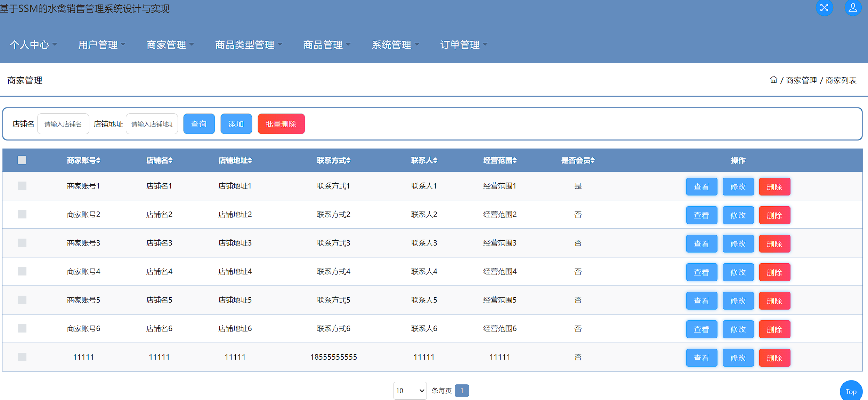This screenshot has width=868, height=400.
Task: Check the row for 商家账号2
Action: [22, 214]
